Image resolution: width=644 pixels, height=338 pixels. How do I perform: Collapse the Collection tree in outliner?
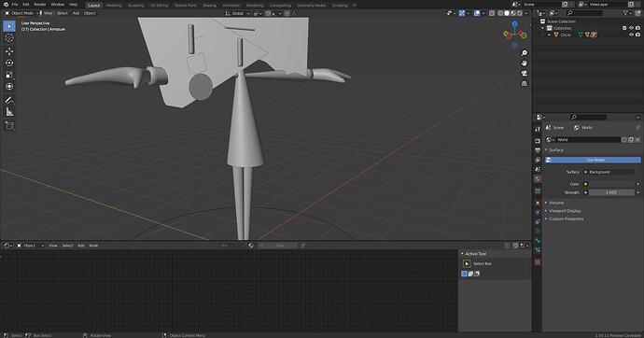click(x=542, y=28)
